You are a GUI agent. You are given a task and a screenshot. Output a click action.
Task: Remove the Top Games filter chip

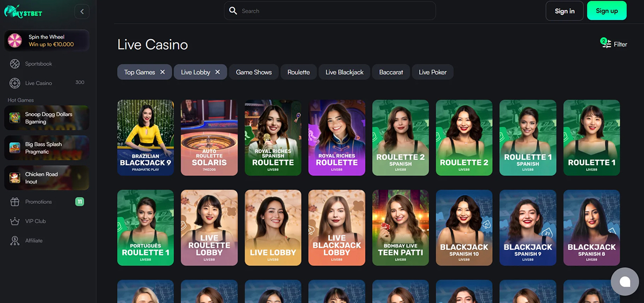pos(163,72)
